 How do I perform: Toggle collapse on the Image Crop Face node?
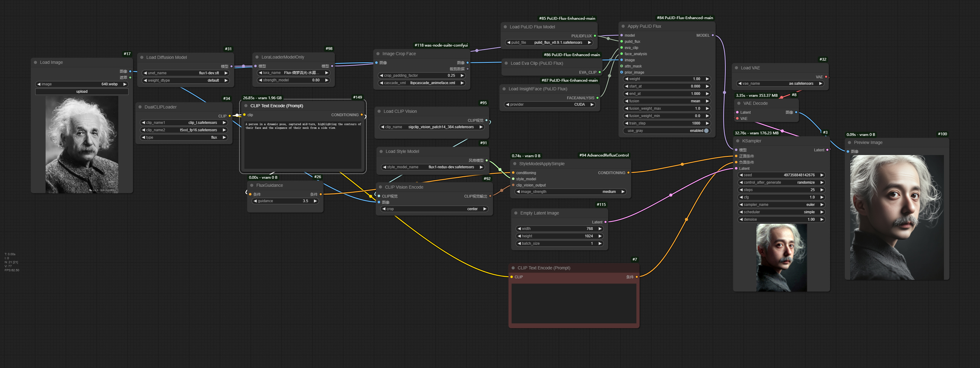[378, 53]
